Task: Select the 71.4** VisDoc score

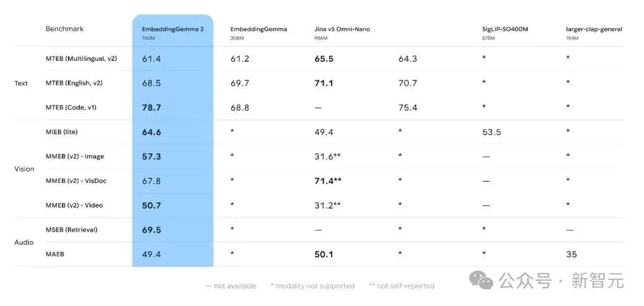Action: click(328, 181)
